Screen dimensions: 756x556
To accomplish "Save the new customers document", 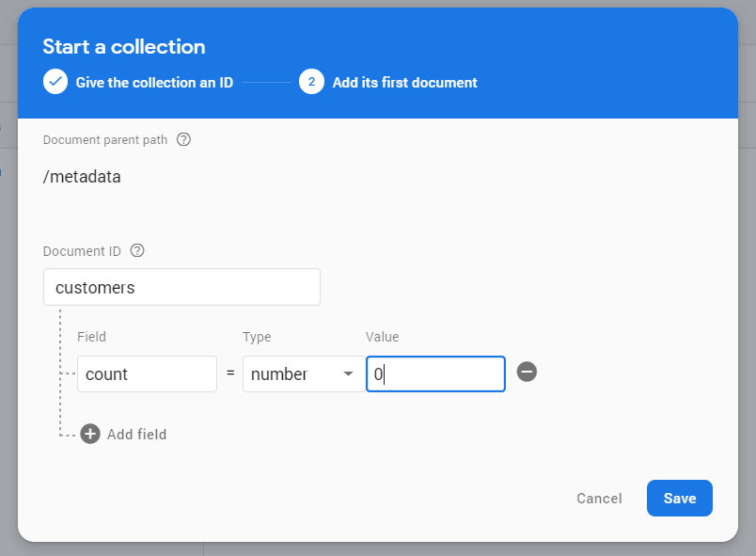I will pos(679,499).
